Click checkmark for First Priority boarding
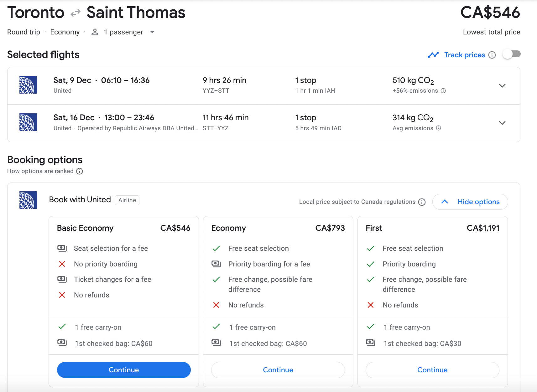 371,264
